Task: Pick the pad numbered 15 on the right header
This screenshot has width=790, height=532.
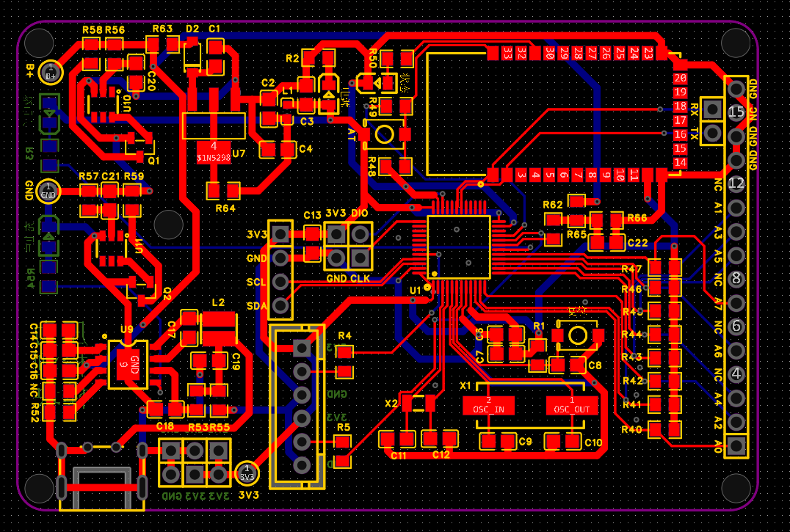Action: tap(736, 112)
